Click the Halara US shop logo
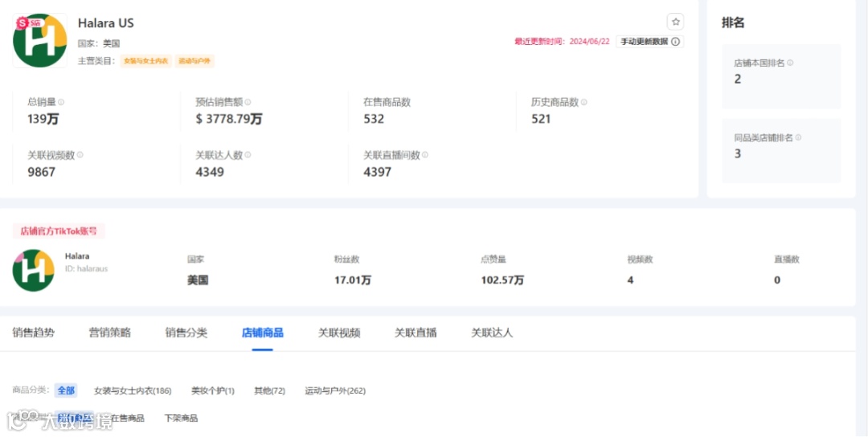Screen dimensions: 868x437 coord(40,41)
